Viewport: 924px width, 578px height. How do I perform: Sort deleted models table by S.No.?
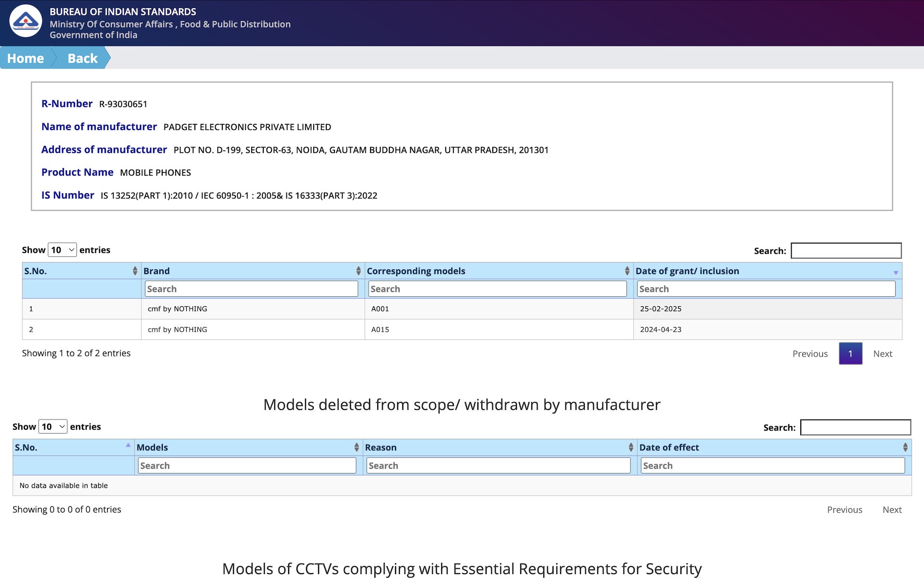tap(128, 446)
